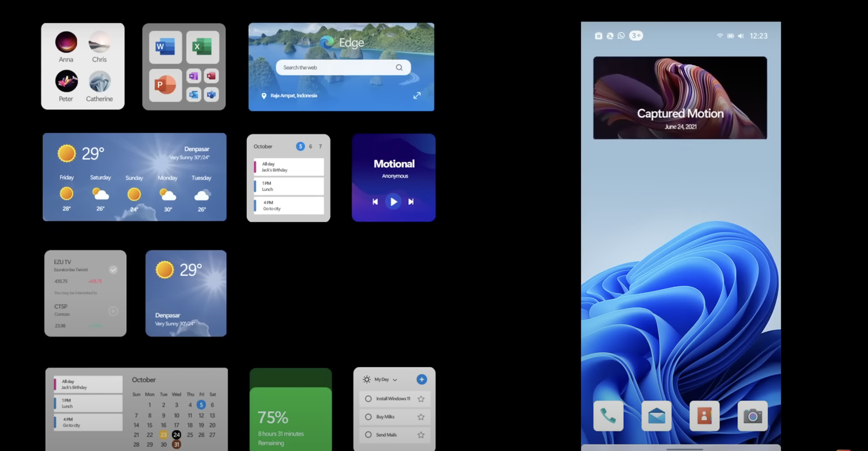Toggle the EZU TV checkmark
Viewport: 868px width, 451px height.
pos(113,269)
